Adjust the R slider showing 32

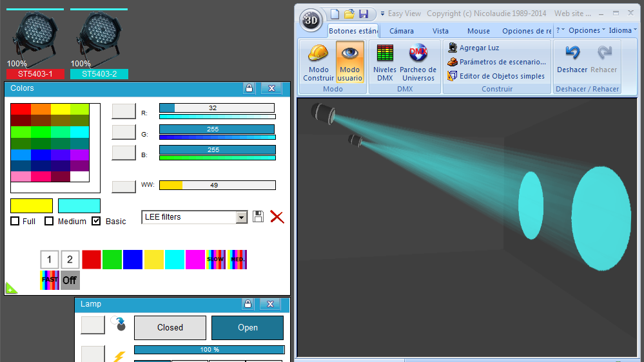[x=217, y=108]
